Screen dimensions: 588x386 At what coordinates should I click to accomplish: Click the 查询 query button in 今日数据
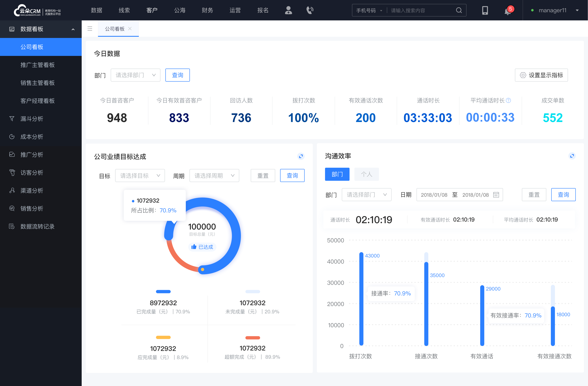tap(177, 74)
